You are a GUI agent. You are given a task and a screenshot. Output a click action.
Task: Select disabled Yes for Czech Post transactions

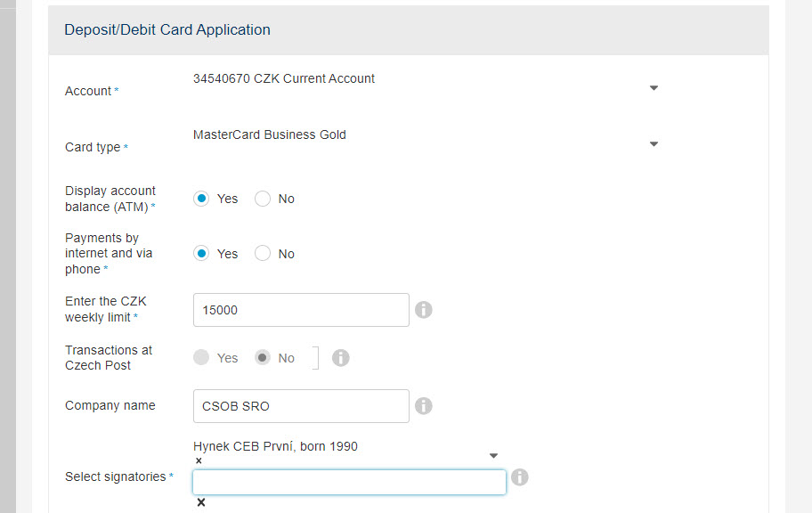tap(201, 357)
